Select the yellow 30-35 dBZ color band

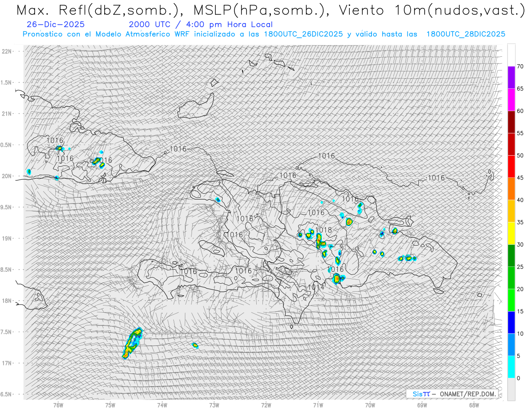coord(511,233)
